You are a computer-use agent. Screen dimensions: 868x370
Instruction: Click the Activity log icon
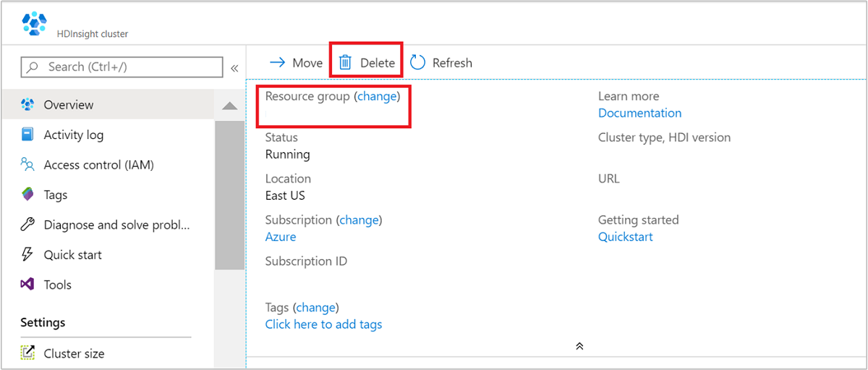pos(27,135)
